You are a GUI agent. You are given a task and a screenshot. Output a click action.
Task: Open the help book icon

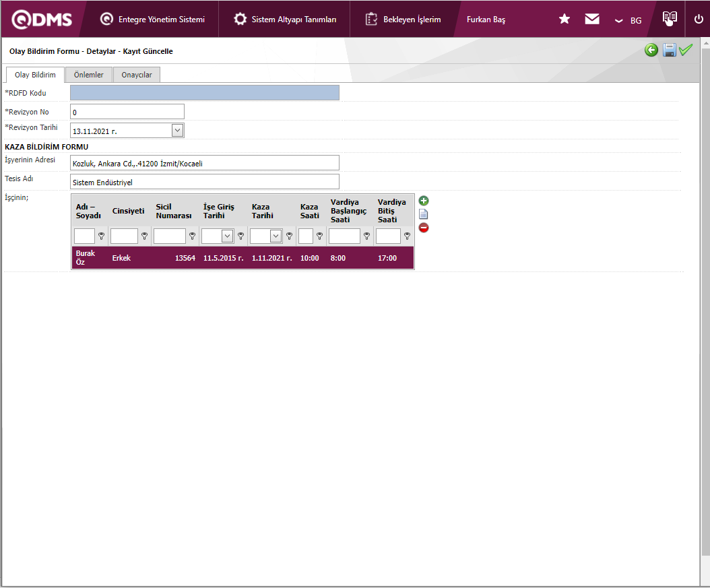[x=670, y=19]
